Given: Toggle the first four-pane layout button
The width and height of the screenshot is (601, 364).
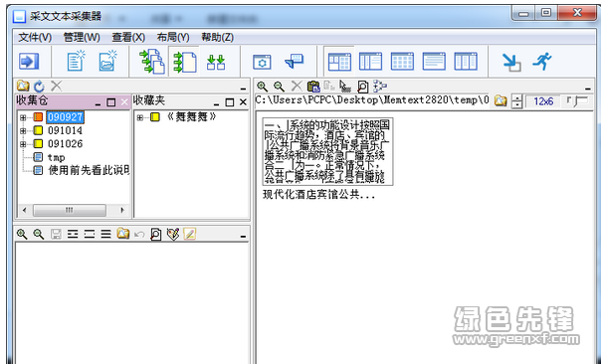Looking at the screenshot, I should pyautogui.click(x=339, y=62).
